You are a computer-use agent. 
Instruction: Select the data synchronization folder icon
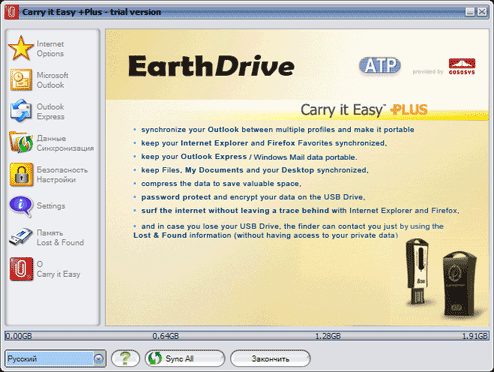(21, 142)
